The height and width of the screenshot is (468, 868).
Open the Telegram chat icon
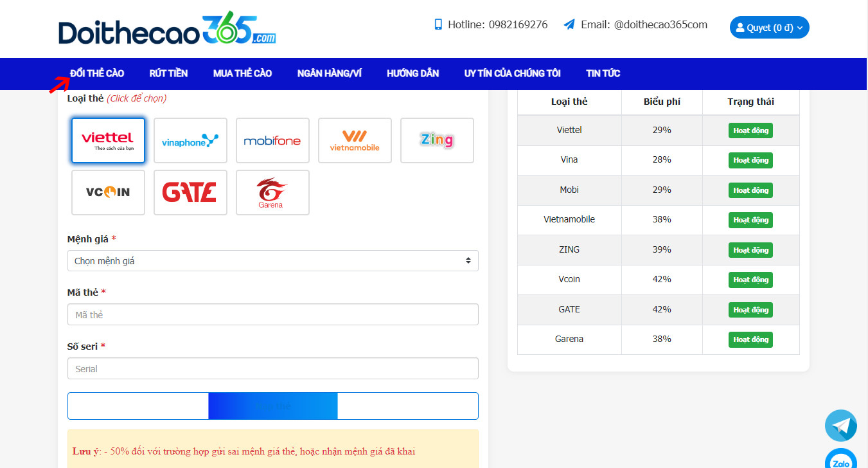tap(841, 426)
